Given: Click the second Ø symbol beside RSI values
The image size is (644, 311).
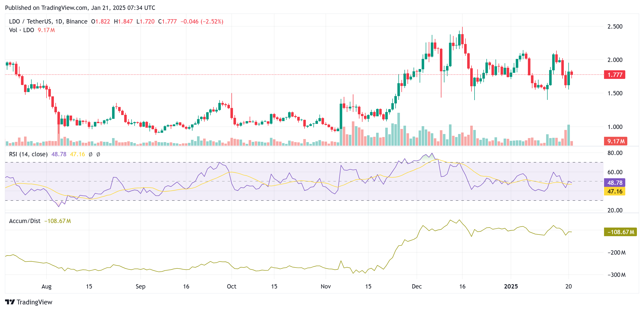Looking at the screenshot, I should 98,154.
